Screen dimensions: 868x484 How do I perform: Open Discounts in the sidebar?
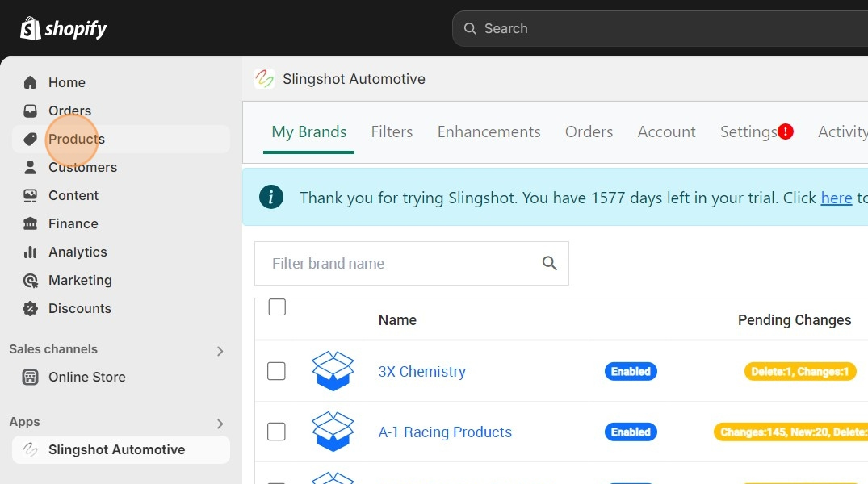click(x=120, y=309)
